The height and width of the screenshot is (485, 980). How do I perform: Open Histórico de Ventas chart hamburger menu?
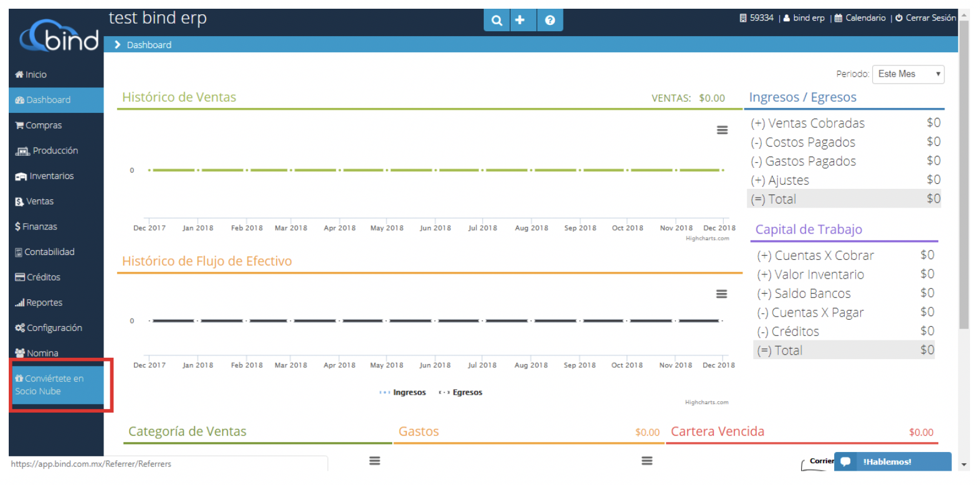pos(722,130)
